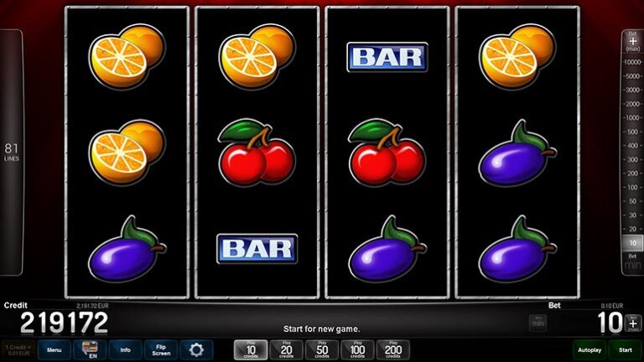Select the Play 50 credits option
644x362 pixels.
point(322,349)
